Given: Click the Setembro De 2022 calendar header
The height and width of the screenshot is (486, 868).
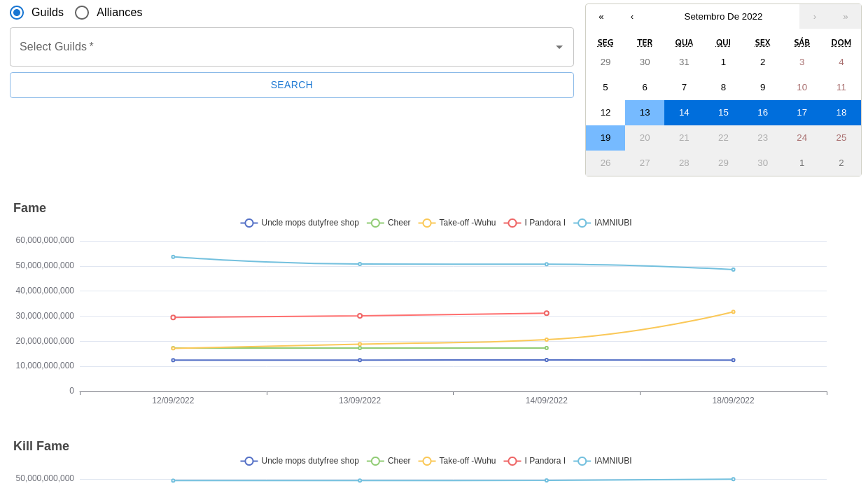Looking at the screenshot, I should click(723, 17).
